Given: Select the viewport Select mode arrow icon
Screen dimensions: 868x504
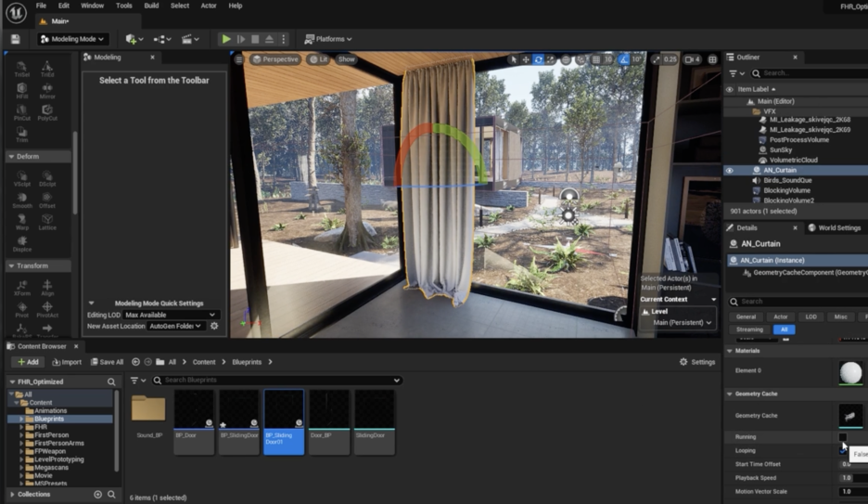Looking at the screenshot, I should 513,59.
